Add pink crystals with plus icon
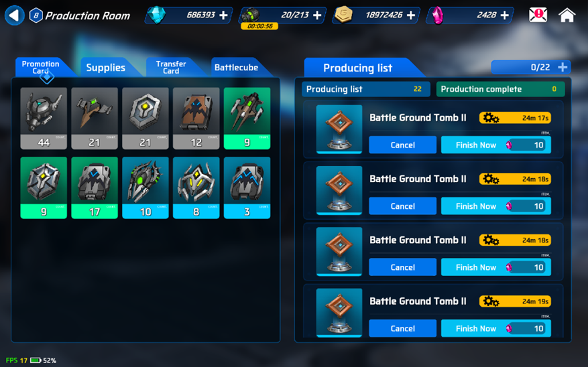This screenshot has width=588, height=367. (x=505, y=15)
